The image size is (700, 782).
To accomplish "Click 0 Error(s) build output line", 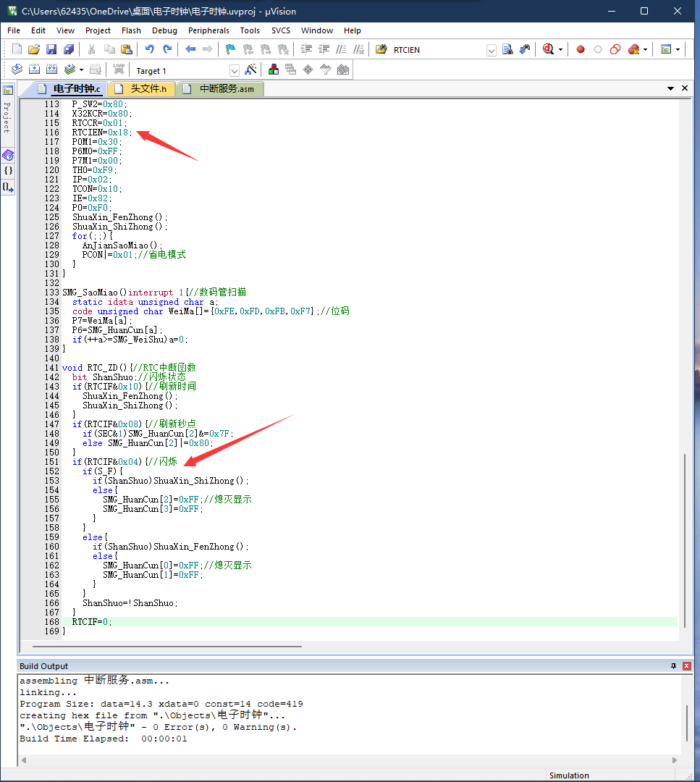I will (x=159, y=727).
